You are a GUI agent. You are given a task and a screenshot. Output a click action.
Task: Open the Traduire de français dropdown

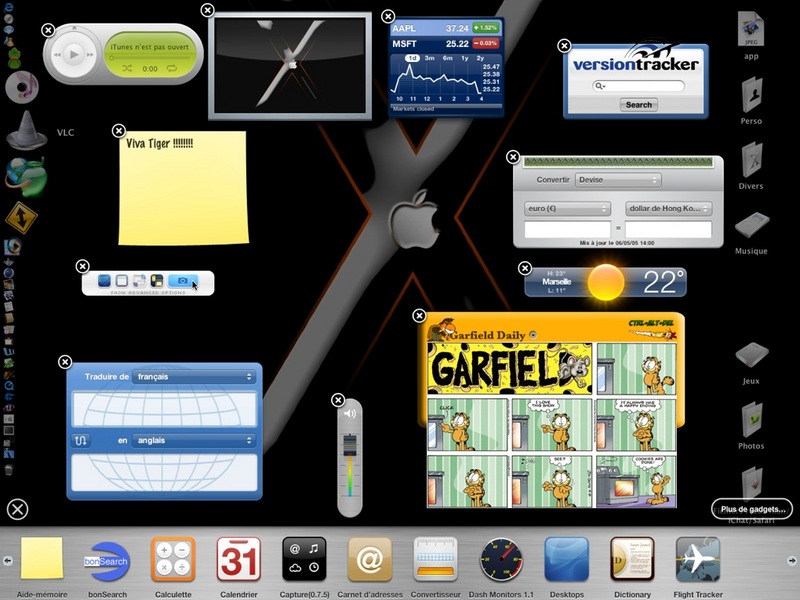[193, 377]
